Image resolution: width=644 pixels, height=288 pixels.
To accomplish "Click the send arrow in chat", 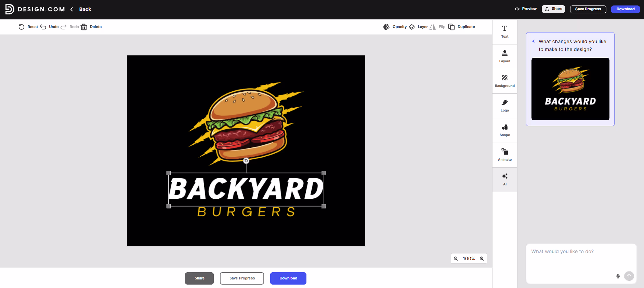I will pos(629,276).
